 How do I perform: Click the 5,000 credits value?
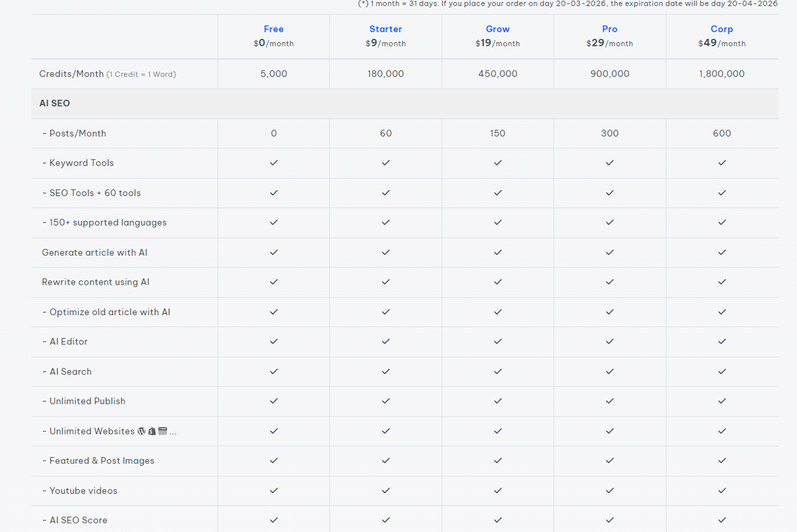274,73
